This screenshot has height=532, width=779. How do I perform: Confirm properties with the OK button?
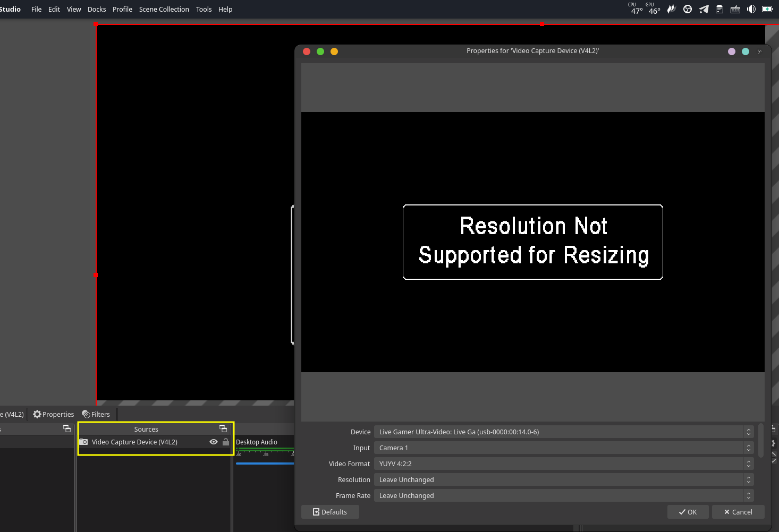coord(688,512)
